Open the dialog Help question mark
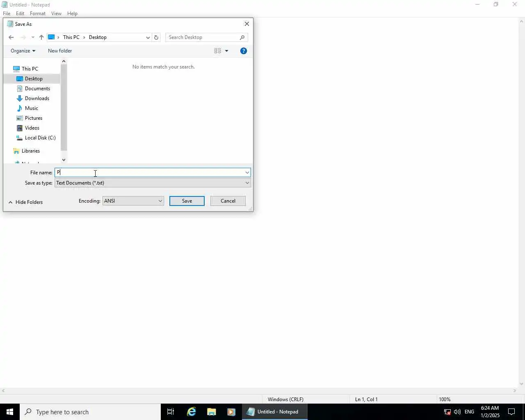525x420 pixels. (x=244, y=51)
